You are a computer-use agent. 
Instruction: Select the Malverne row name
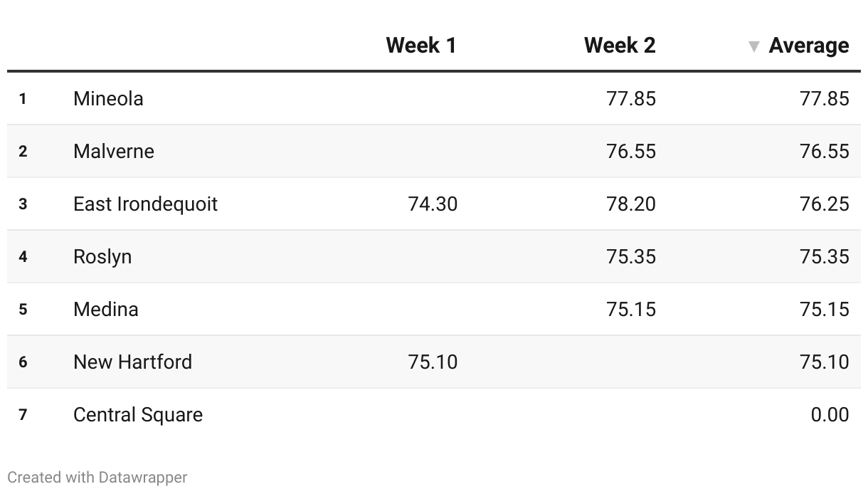113,151
